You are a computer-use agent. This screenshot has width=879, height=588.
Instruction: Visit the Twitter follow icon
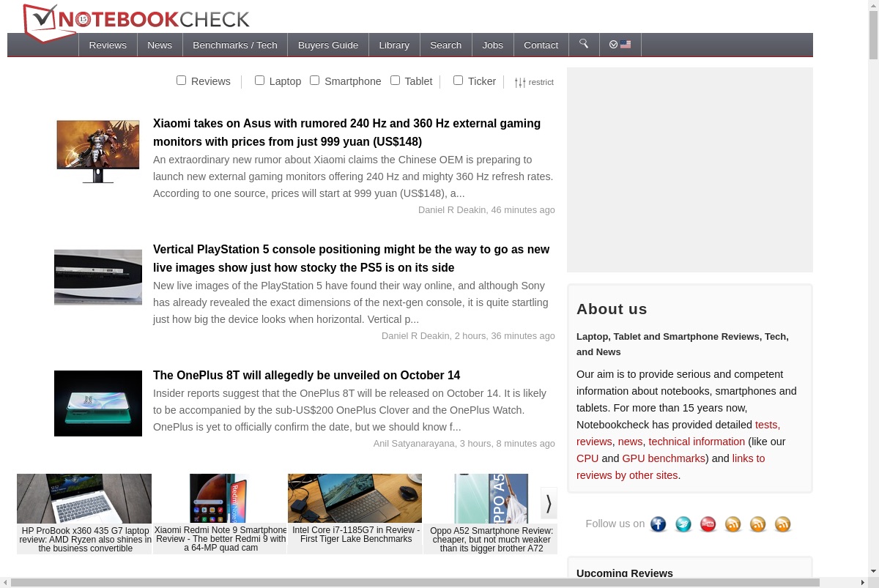(x=683, y=524)
